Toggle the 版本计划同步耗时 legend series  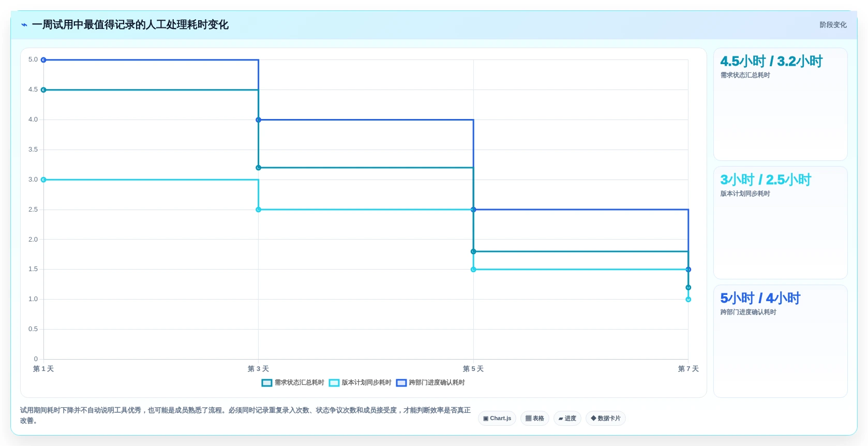360,383
